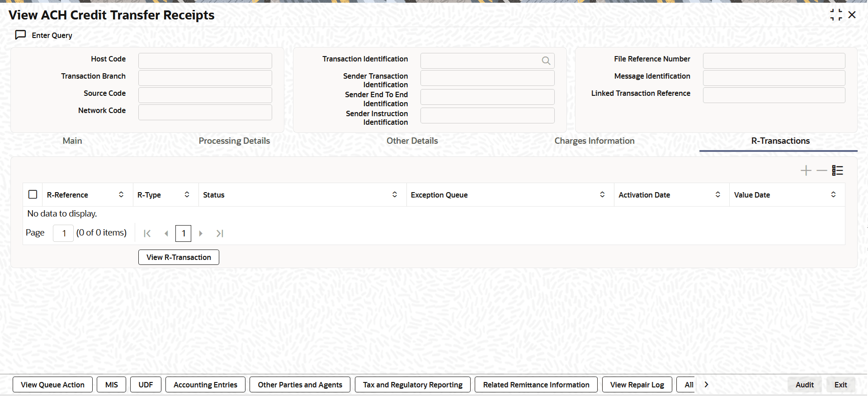Focus the Network Code field
The height and width of the screenshot is (396, 868).
[x=205, y=112]
